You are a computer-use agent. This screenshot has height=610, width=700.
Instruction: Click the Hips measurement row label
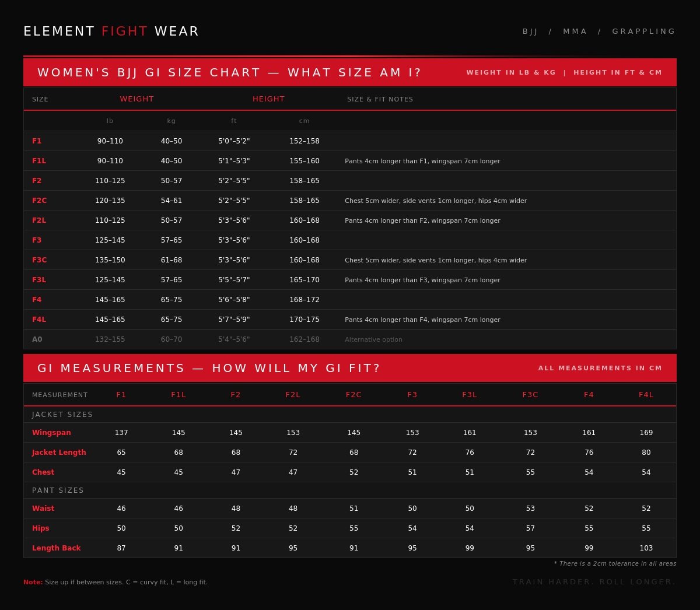(41, 528)
